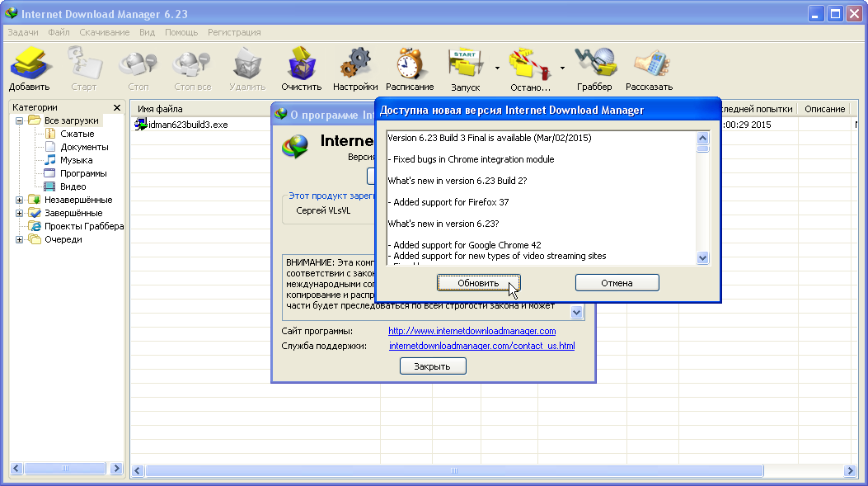Select the Программы category icon
868x486 pixels.
click(x=50, y=173)
